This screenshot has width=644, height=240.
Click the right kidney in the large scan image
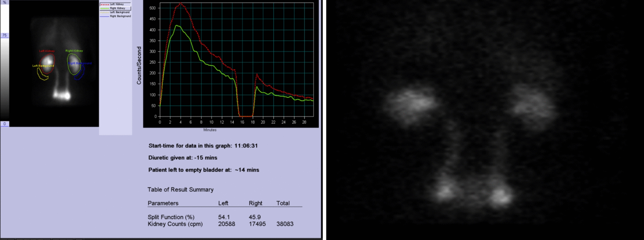(x=534, y=106)
